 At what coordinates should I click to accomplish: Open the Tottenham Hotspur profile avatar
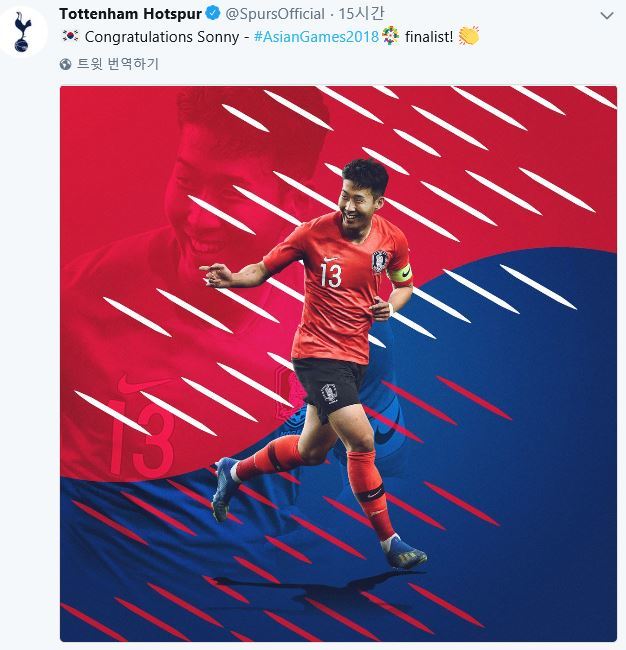coord(23,32)
